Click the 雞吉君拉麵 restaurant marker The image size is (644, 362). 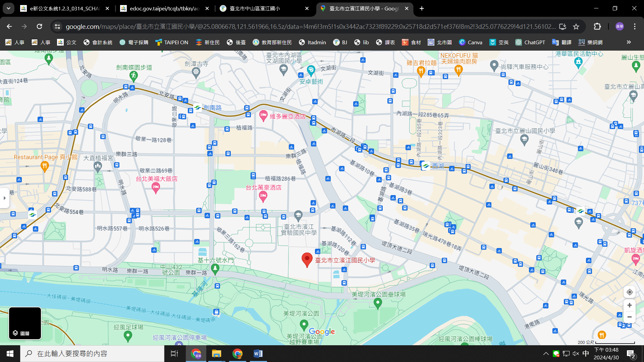(x=421, y=71)
